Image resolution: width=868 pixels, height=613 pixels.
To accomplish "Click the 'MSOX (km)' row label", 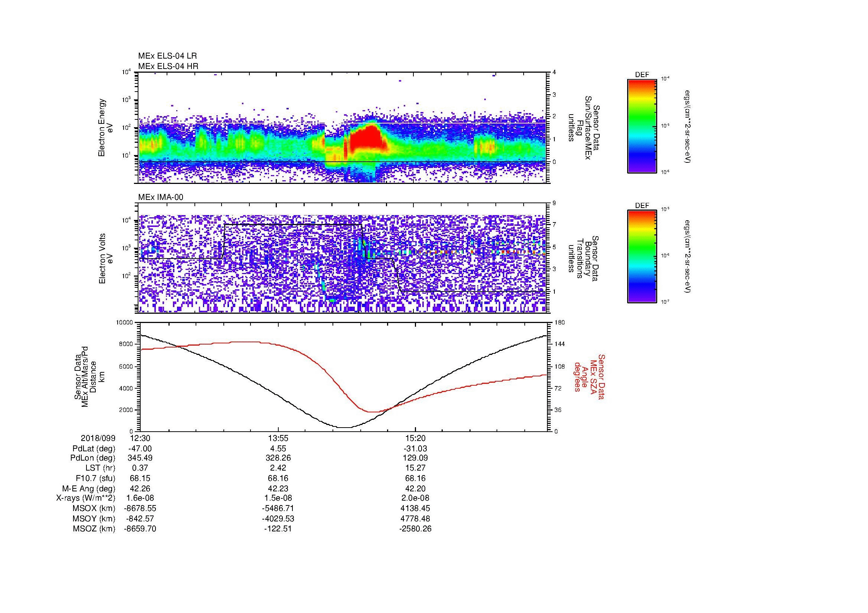I will point(94,508).
